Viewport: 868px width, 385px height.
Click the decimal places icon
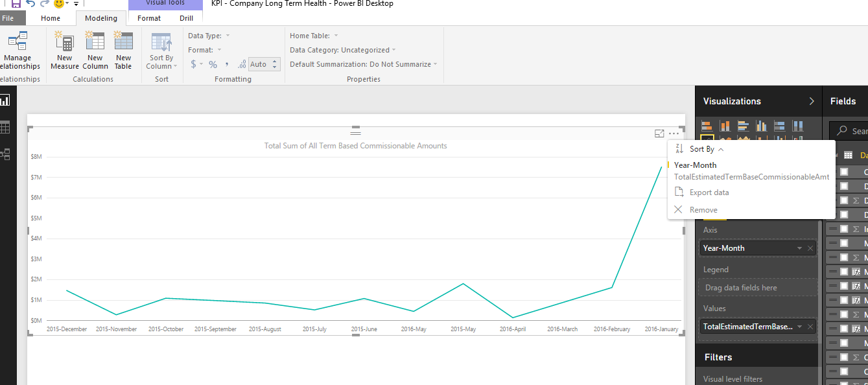click(242, 64)
